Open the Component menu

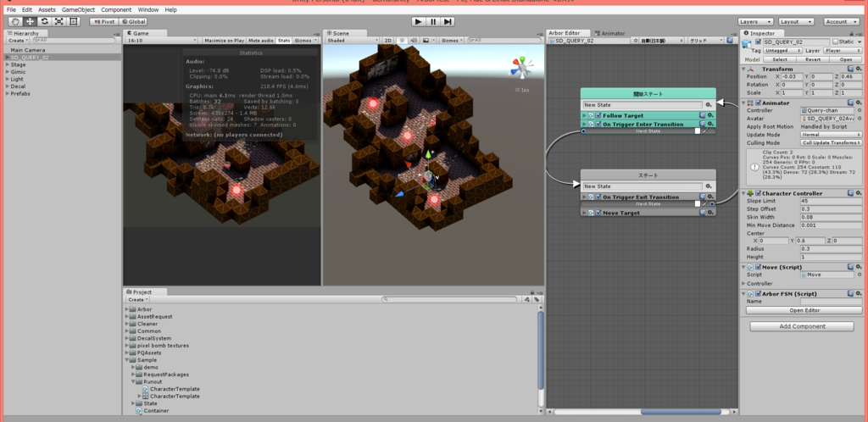(x=116, y=10)
